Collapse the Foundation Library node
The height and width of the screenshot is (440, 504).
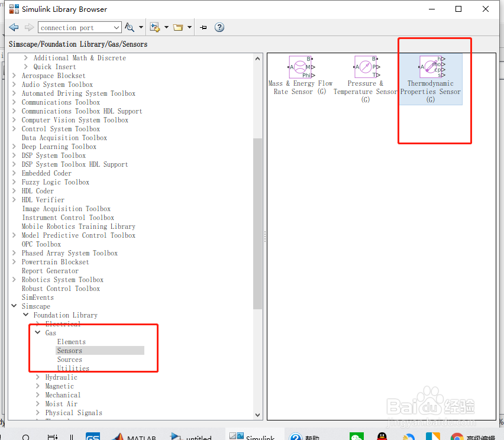point(25,315)
